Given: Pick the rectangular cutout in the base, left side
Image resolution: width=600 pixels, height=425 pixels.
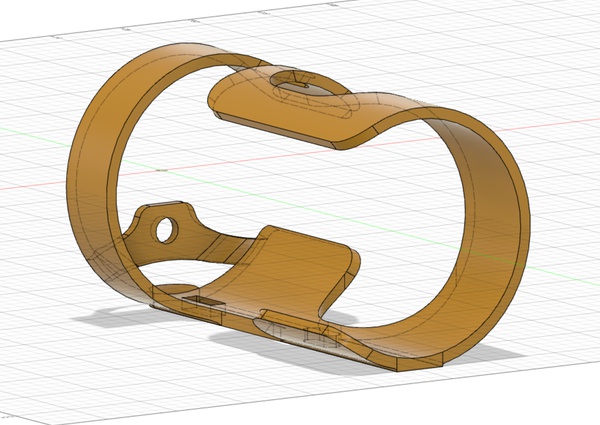Looking at the screenshot, I should pyautogui.click(x=203, y=301).
